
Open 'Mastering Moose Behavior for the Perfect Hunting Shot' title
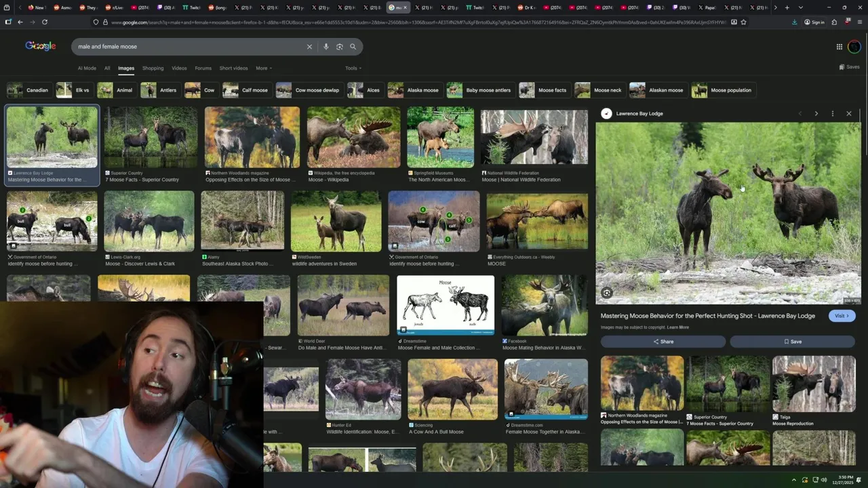708,316
